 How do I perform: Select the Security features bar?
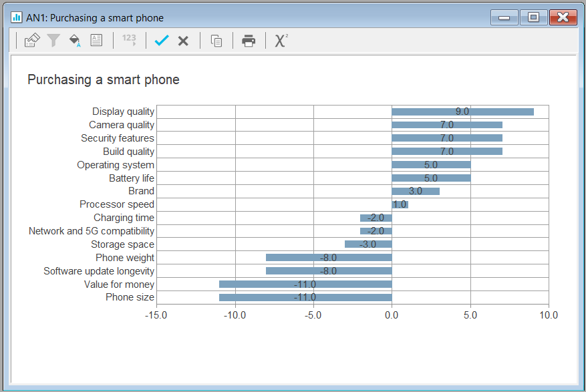click(447, 138)
